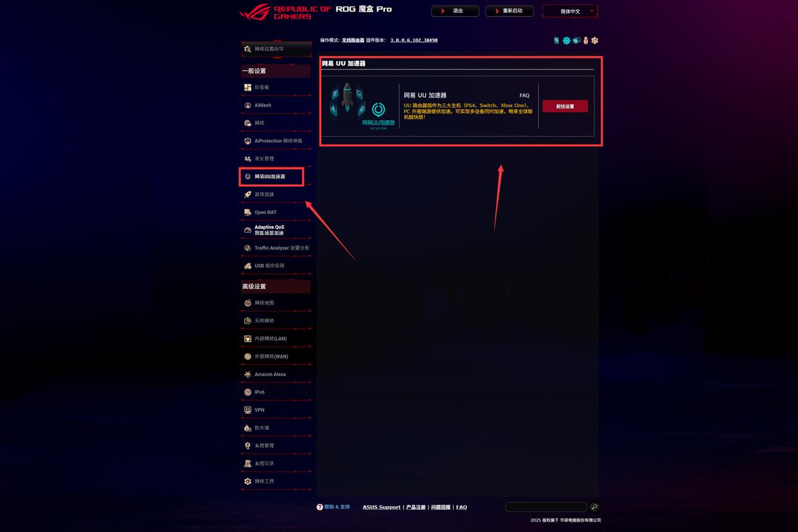Click the mobile app status icon
This screenshot has height=532, width=798.
[556, 40]
